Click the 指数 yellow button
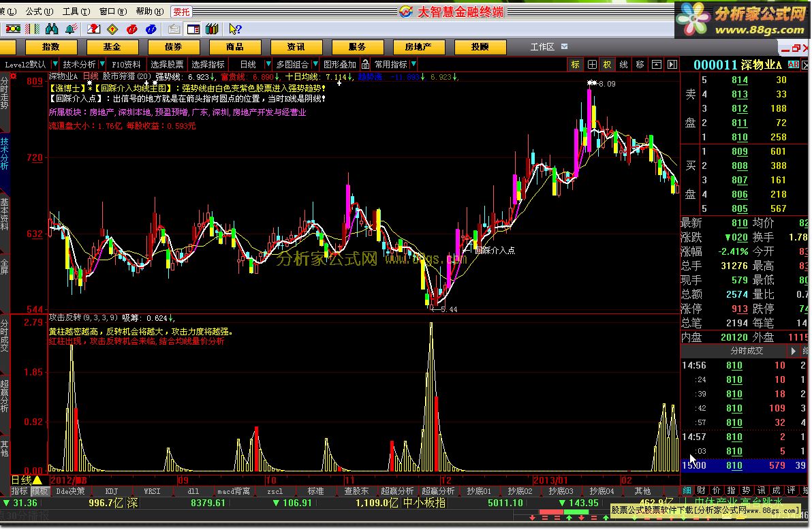812x530 pixels. click(x=50, y=47)
